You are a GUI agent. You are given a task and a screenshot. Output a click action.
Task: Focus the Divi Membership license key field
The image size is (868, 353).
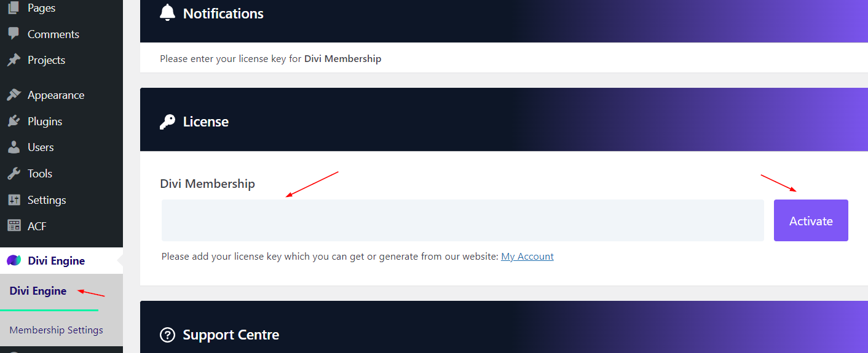click(462, 220)
